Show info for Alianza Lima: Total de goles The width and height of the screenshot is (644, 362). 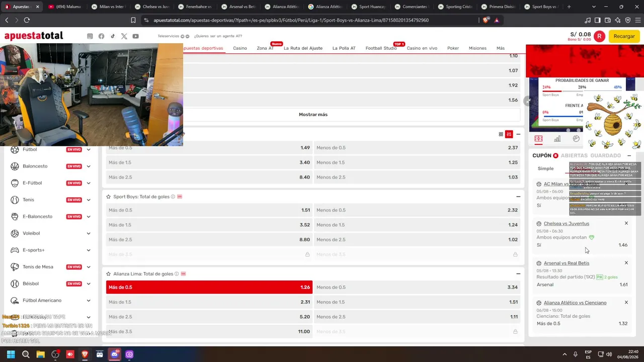176,274
